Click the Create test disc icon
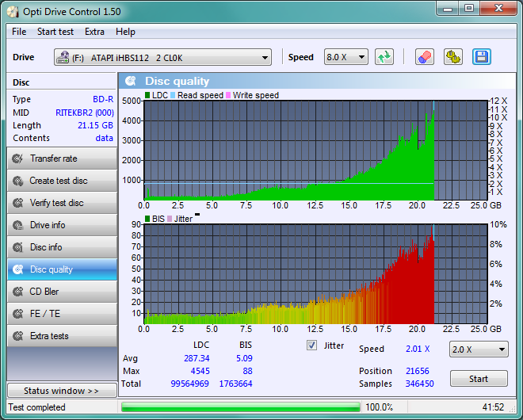523x420 pixels. pos(17,181)
